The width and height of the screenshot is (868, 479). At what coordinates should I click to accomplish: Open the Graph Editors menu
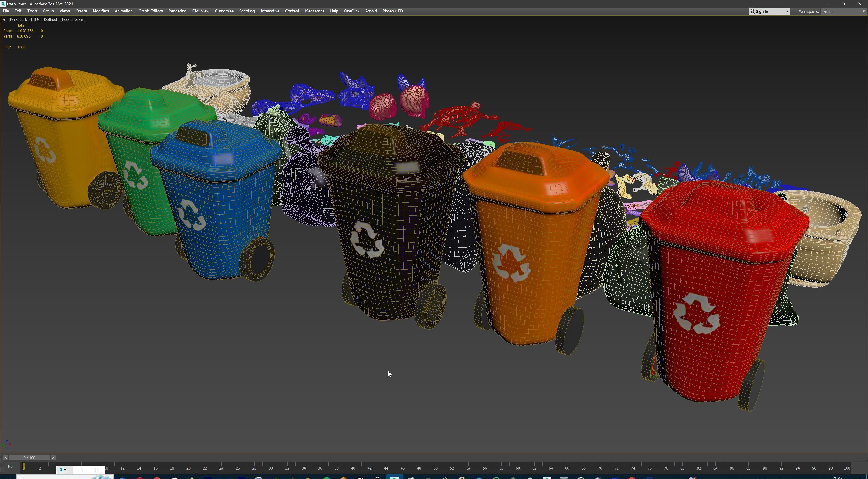pos(150,11)
